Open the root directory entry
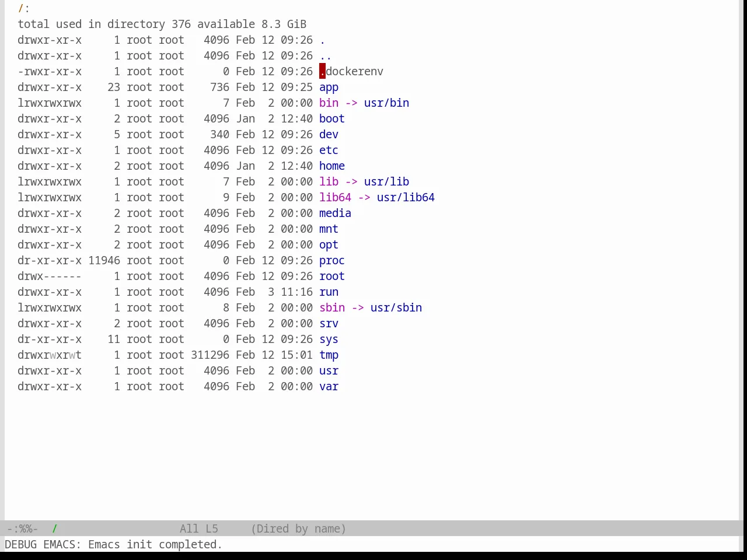This screenshot has height=560, width=747. (332, 276)
